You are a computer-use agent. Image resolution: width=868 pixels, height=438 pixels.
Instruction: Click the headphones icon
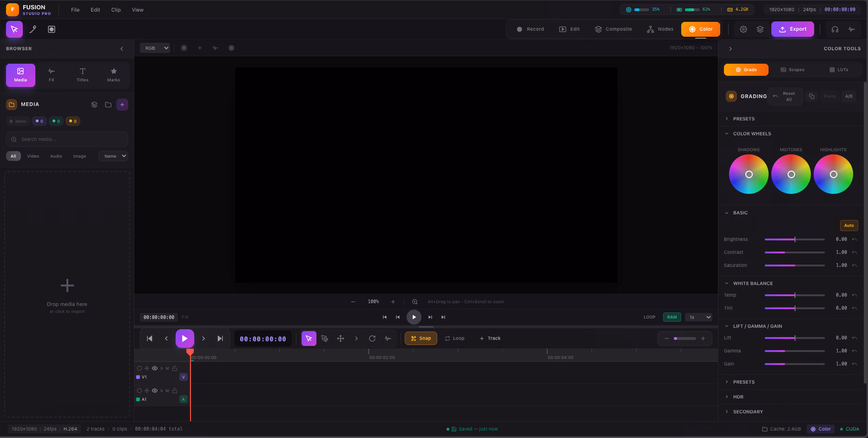click(835, 29)
